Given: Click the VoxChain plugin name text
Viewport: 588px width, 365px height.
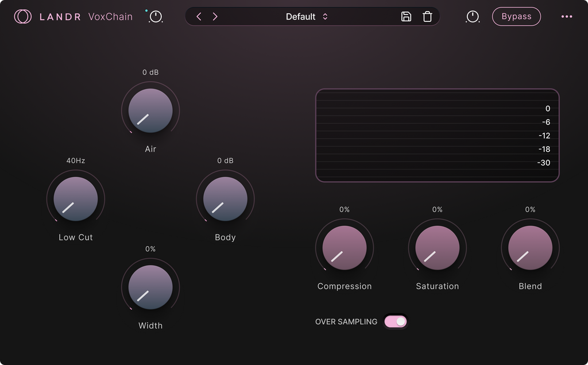Looking at the screenshot, I should (110, 17).
